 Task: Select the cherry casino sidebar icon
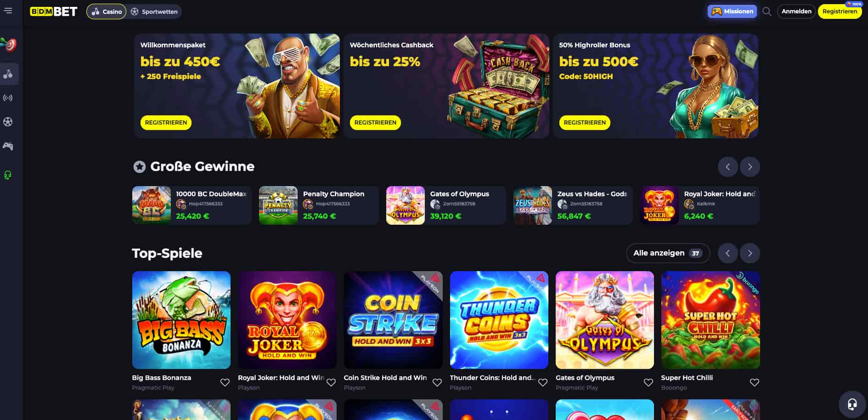[8, 74]
